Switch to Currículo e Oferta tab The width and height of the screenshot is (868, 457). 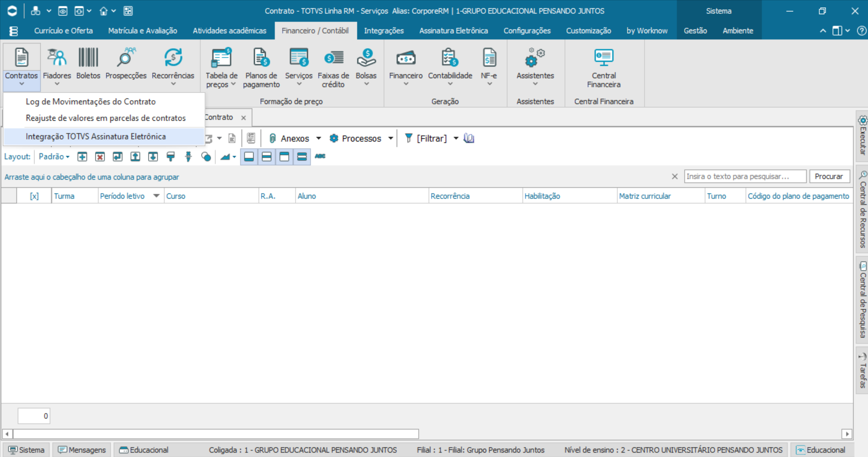63,30
